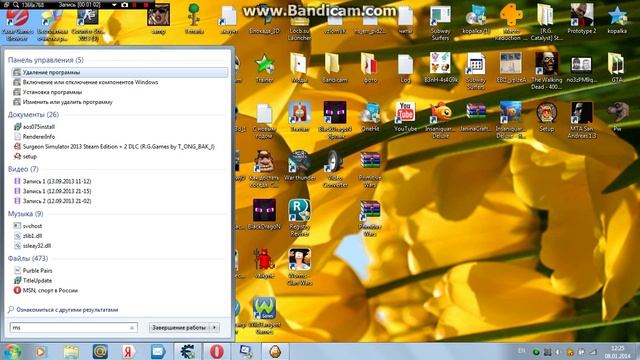
Task: Click the Bandicam pause recording button
Action: [x=135, y=4]
